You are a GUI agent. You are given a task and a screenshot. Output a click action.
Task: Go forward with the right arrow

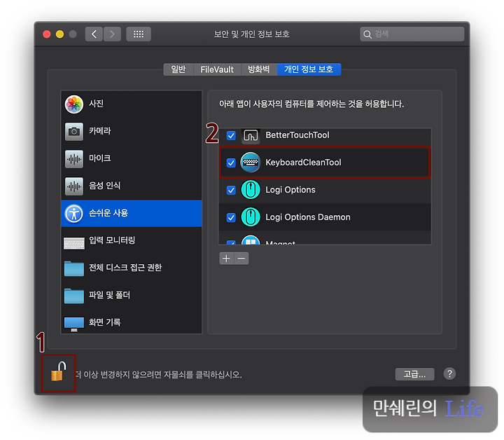[x=112, y=34]
